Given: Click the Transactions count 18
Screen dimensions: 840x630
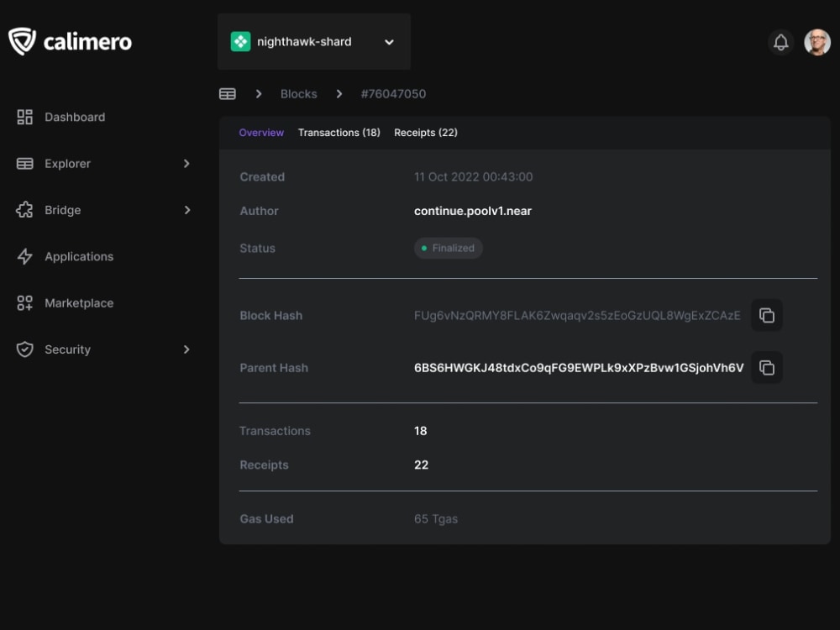Looking at the screenshot, I should pos(421,431).
